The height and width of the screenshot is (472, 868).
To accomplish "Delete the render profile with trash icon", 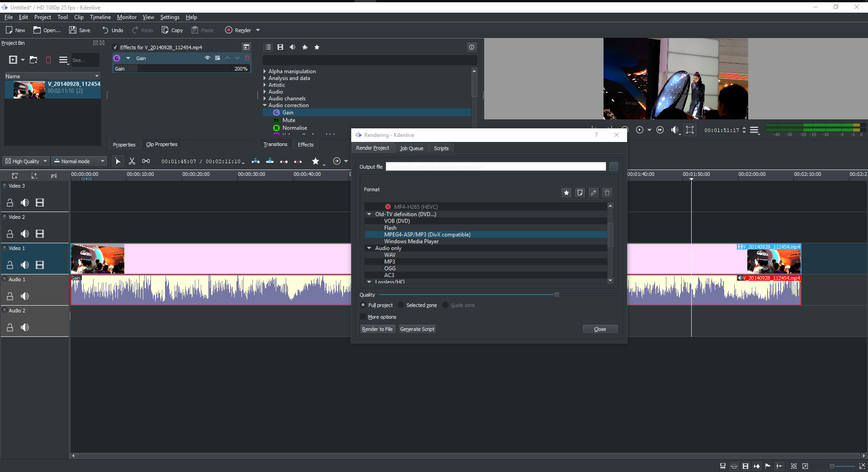I will [x=607, y=193].
